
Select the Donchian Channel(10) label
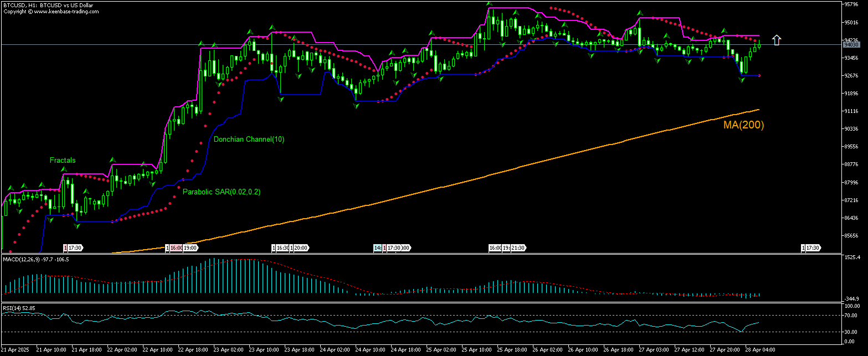tap(249, 140)
